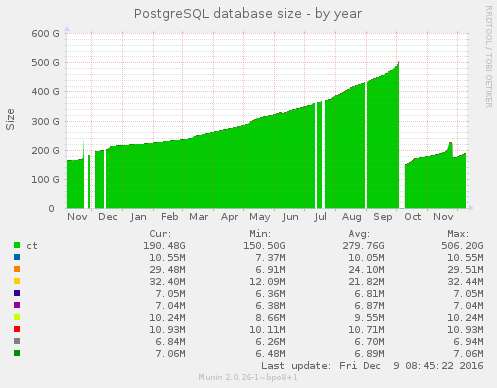
Task: Click the value 32.40M in the Cur column
Action: 167,282
